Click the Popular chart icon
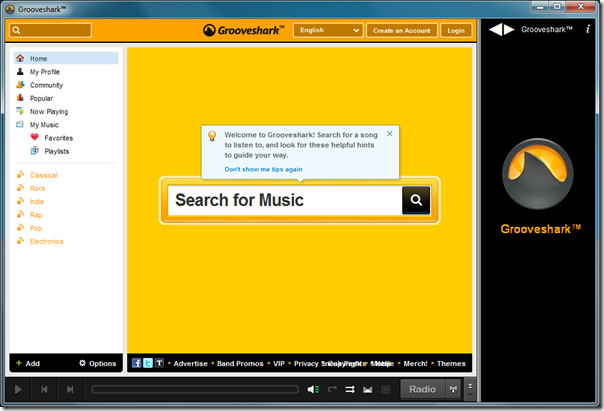This screenshot has width=604, height=411. click(20, 98)
